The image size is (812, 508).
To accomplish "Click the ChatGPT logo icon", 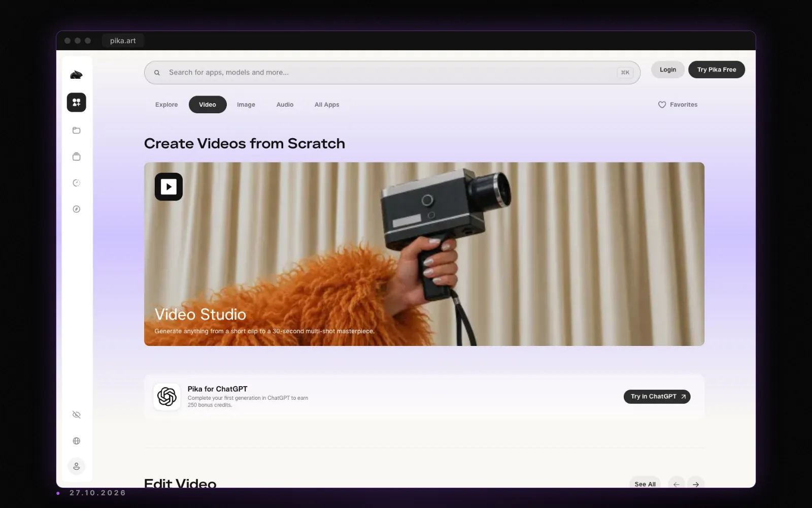I will [x=167, y=396].
